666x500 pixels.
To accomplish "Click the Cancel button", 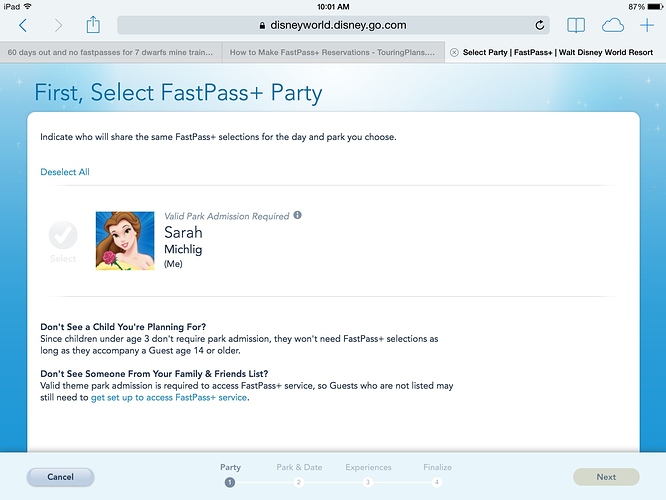I will (x=60, y=477).
